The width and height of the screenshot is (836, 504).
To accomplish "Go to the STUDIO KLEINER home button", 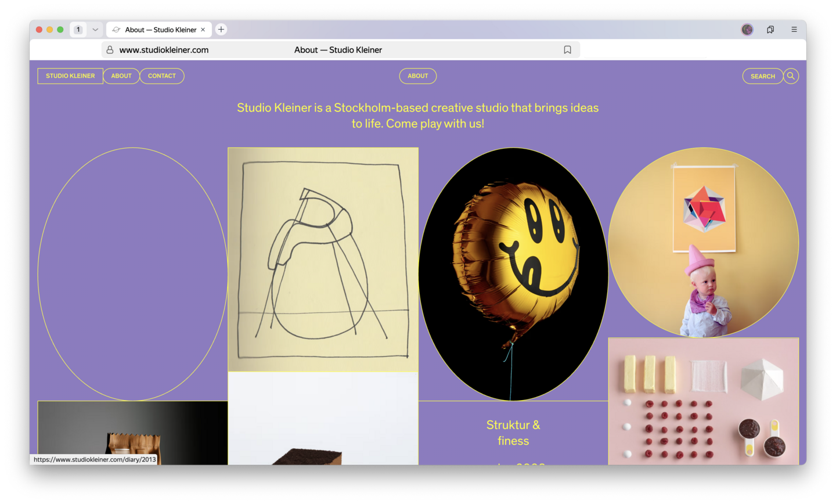I will pos(70,76).
